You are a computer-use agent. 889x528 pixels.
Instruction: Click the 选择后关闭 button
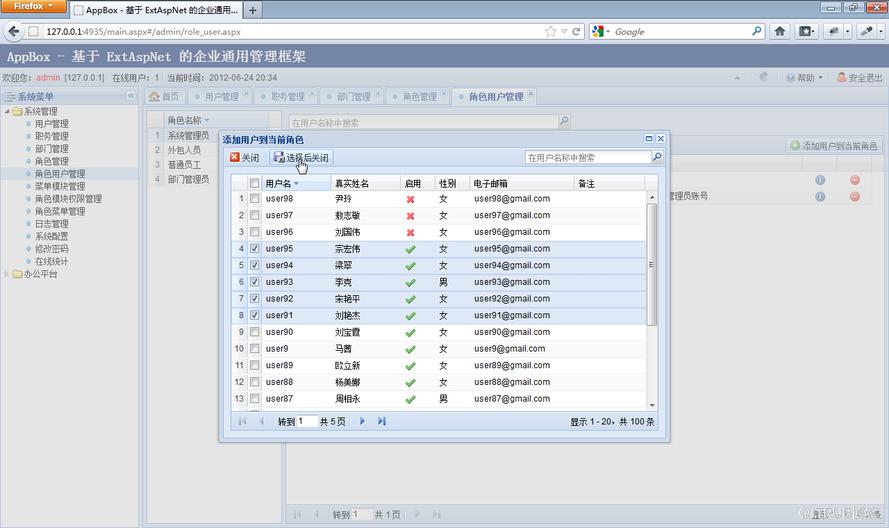click(301, 157)
